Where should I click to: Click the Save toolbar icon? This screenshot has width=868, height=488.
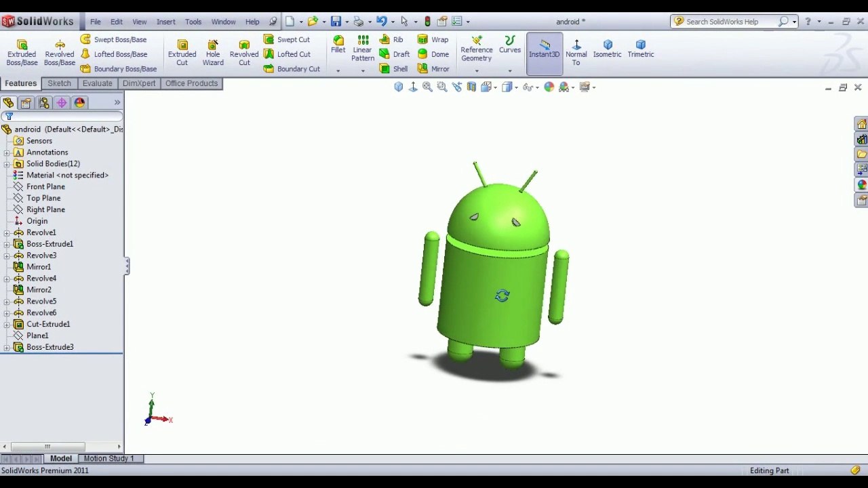(336, 22)
